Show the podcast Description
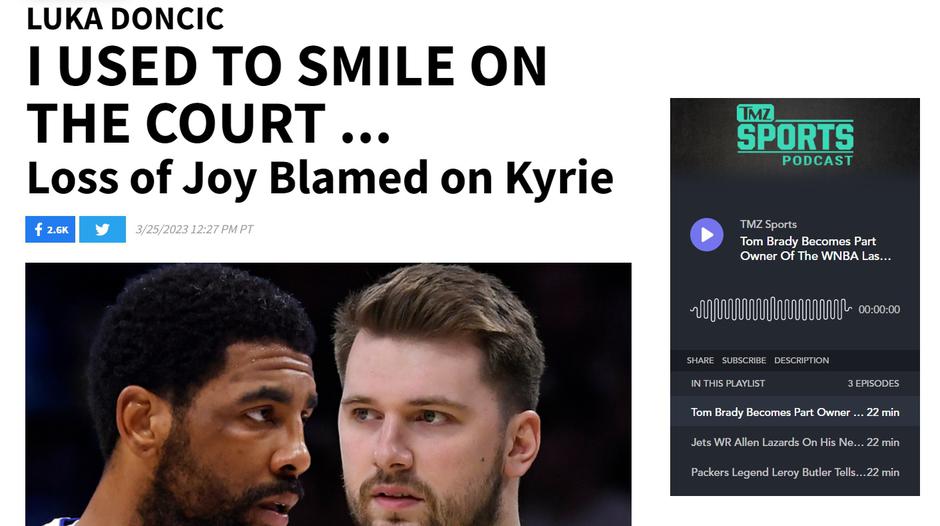The height and width of the screenshot is (526, 940). [x=802, y=360]
